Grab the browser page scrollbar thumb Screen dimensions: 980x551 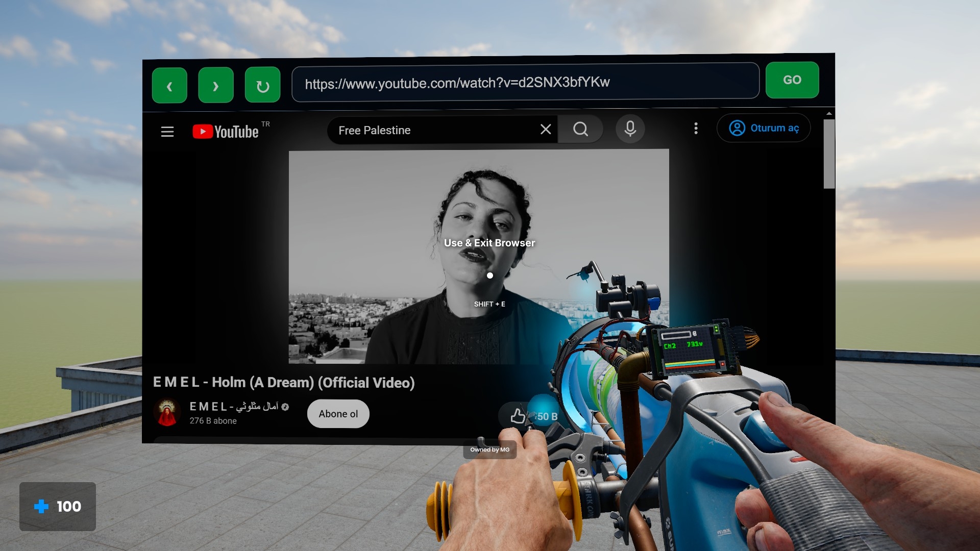click(x=829, y=154)
